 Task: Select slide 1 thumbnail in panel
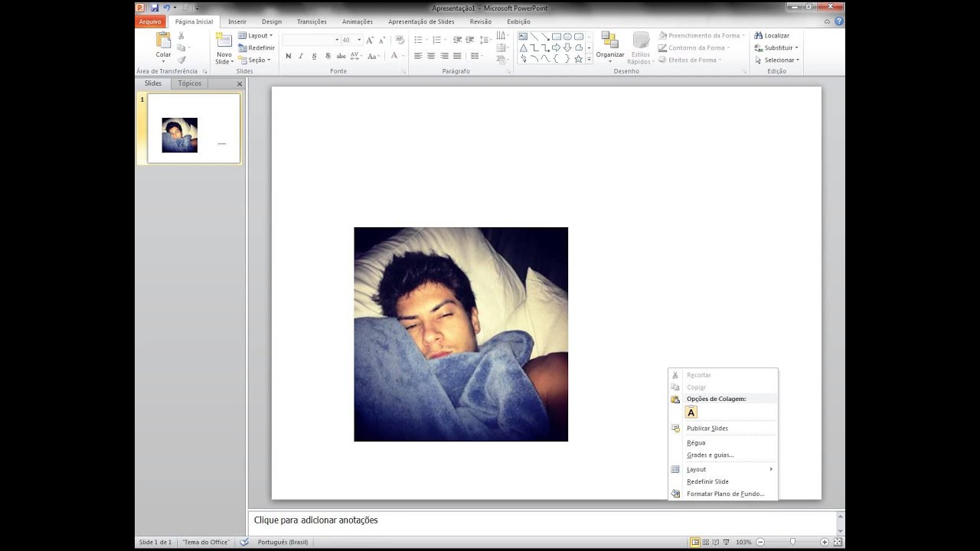[194, 129]
